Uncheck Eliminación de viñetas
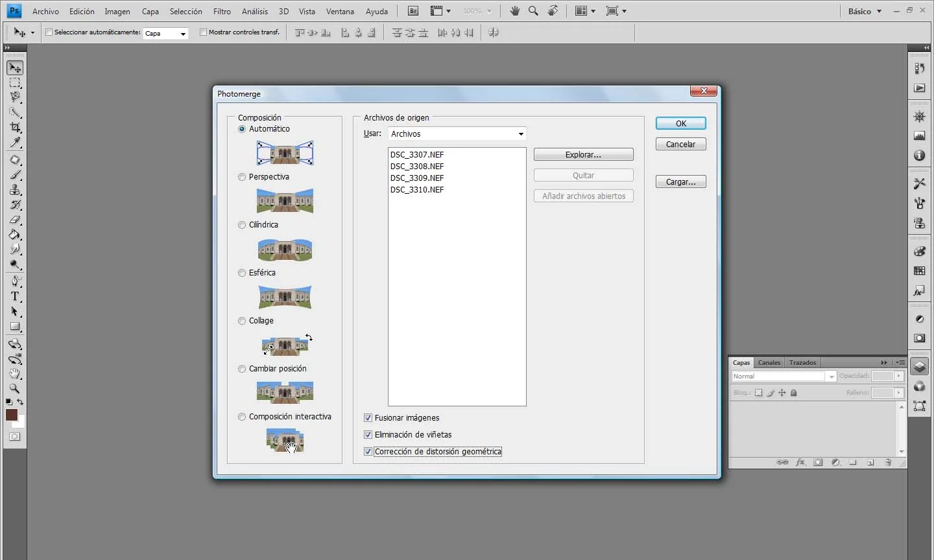This screenshot has width=934, height=560. click(368, 435)
